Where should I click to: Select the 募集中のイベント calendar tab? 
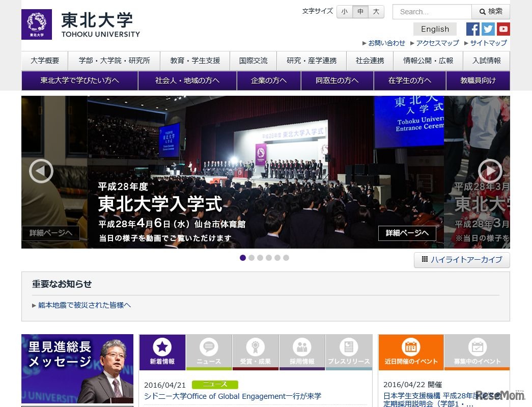point(477,352)
